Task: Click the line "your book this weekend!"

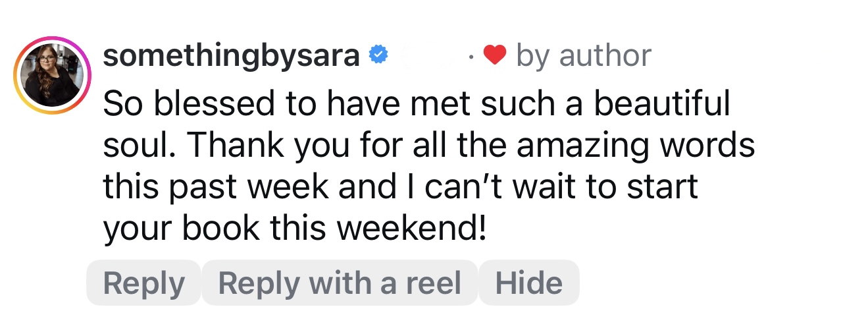Action: (295, 228)
